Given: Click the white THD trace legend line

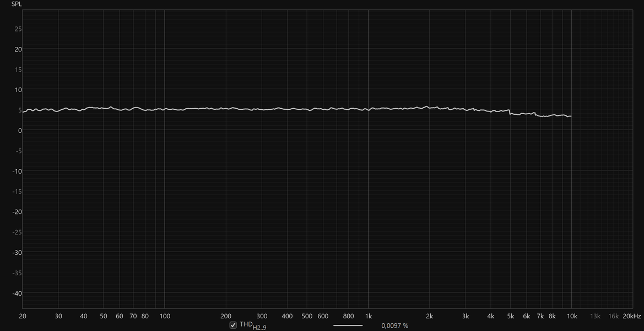Looking at the screenshot, I should pyautogui.click(x=348, y=325).
